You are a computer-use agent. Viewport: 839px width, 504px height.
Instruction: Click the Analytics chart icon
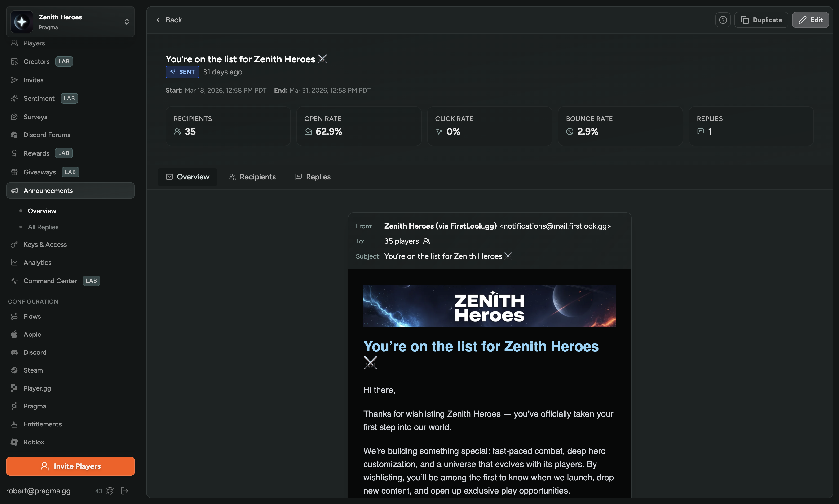[14, 263]
